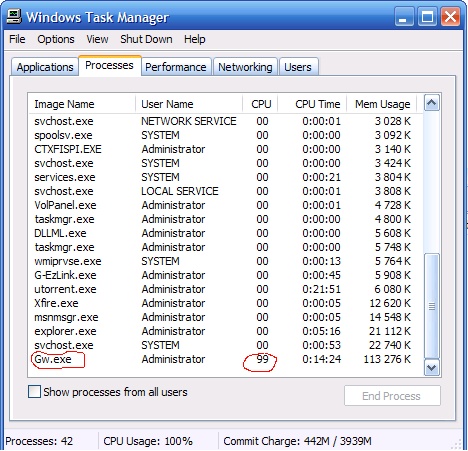Select svchost.exe using 3 424 K
The image size is (468, 451).
click(x=222, y=163)
